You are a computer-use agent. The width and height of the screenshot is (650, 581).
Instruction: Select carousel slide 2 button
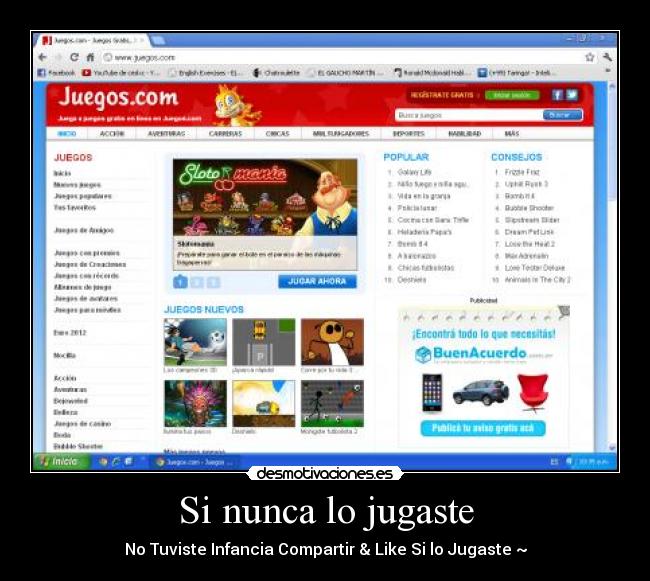(197, 283)
